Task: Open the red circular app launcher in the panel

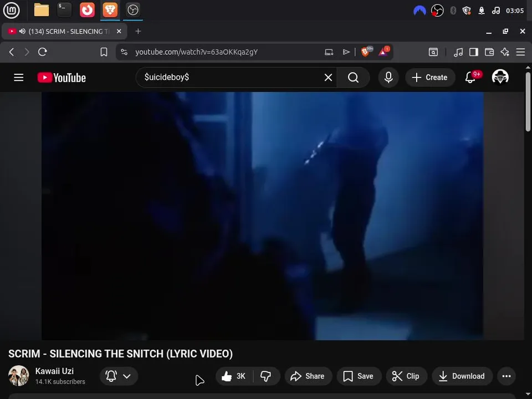Action: [87, 10]
